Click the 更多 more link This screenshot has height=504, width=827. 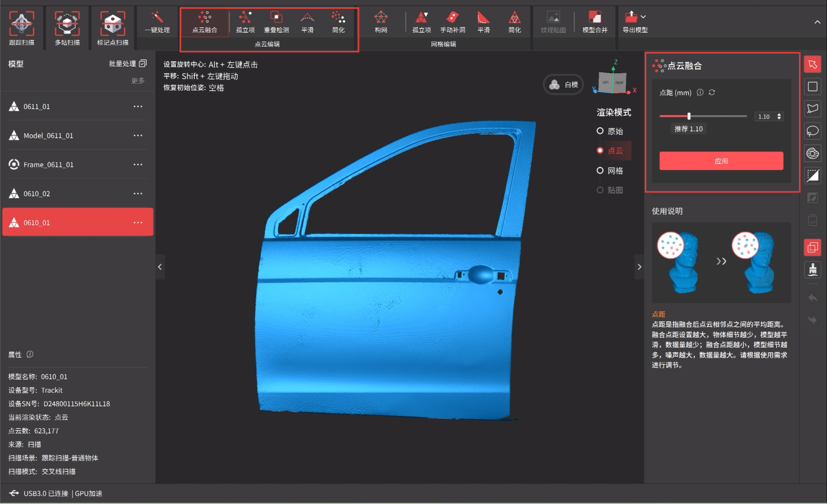pos(138,81)
